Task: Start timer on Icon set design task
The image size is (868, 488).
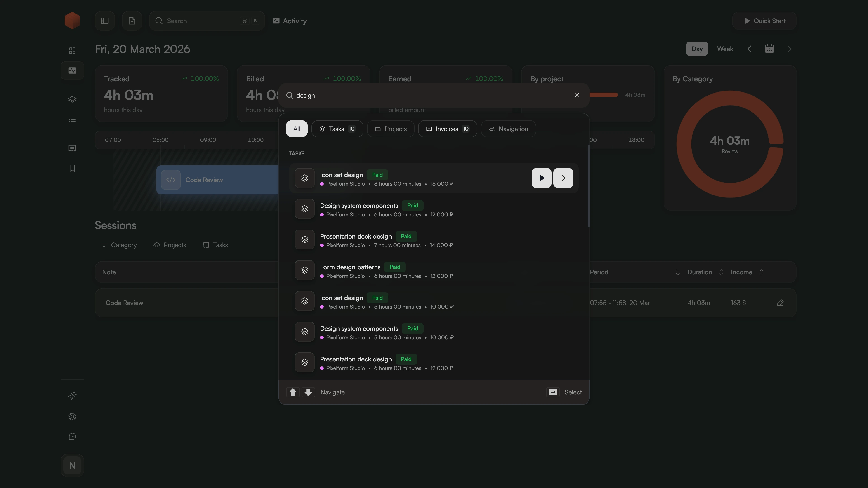Action: (x=541, y=178)
